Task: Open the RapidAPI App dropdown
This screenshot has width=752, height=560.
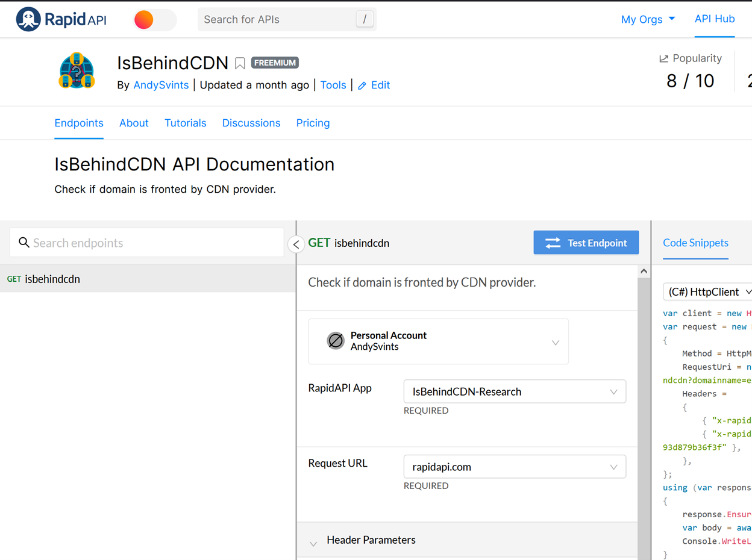Action: point(515,391)
